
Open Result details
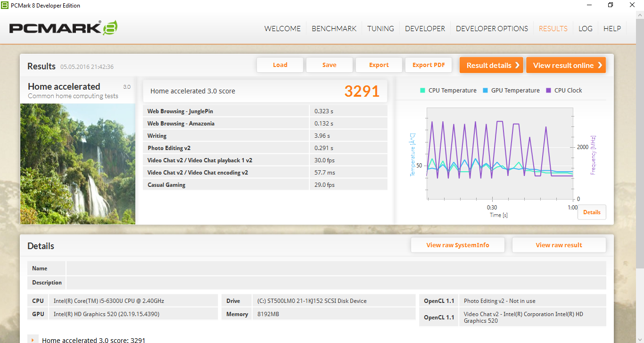[492, 65]
